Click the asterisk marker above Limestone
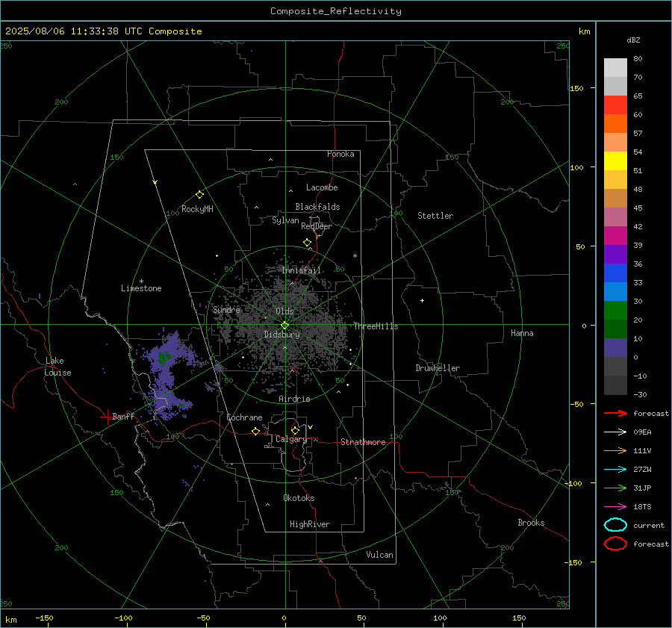Screen dimensions: 672x628 141,282
